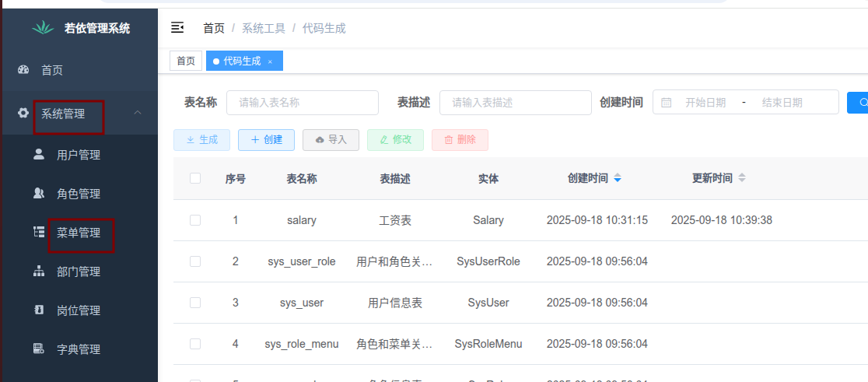The height and width of the screenshot is (382, 868).
Task: Focus the 表描述 input field
Action: [516, 103]
